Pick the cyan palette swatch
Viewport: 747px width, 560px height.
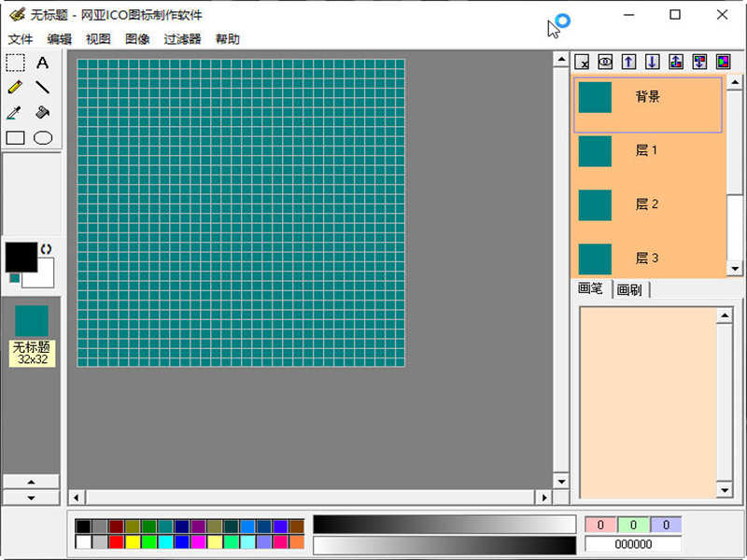pos(165,542)
